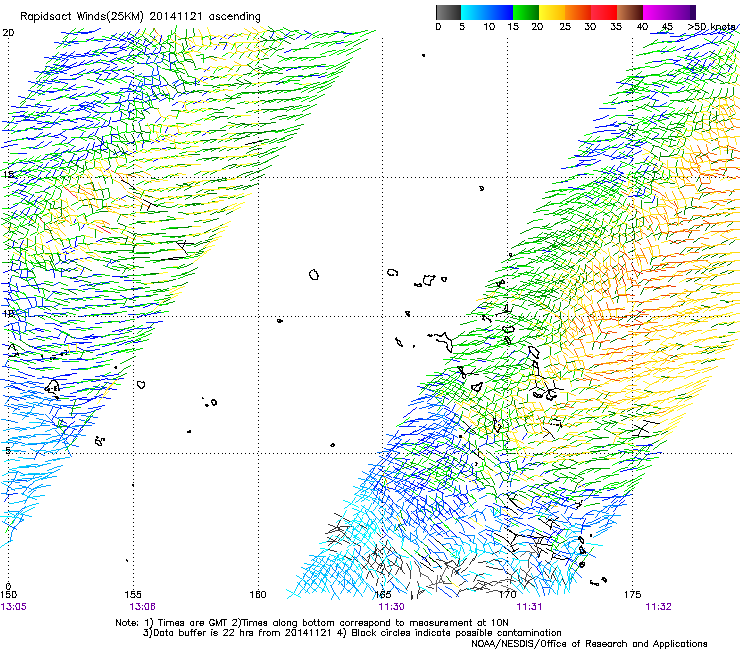Click the latitude label '5'
740x650 pixels.
point(8,450)
